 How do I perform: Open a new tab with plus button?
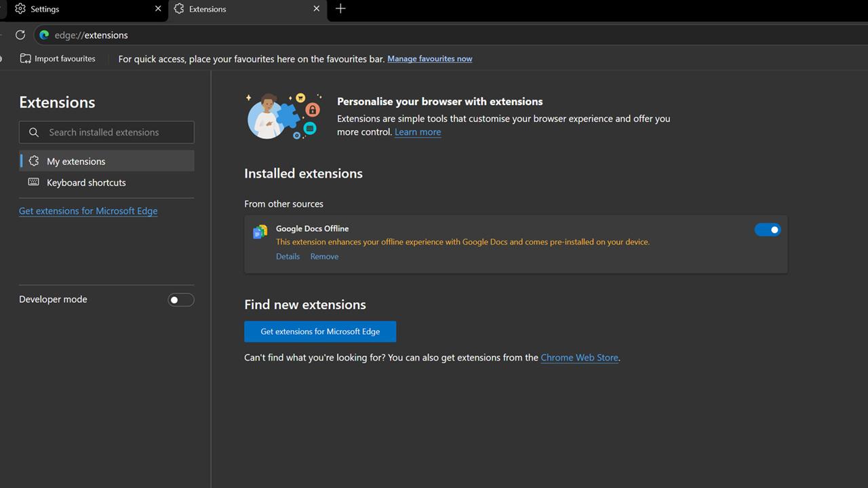pyautogui.click(x=340, y=9)
